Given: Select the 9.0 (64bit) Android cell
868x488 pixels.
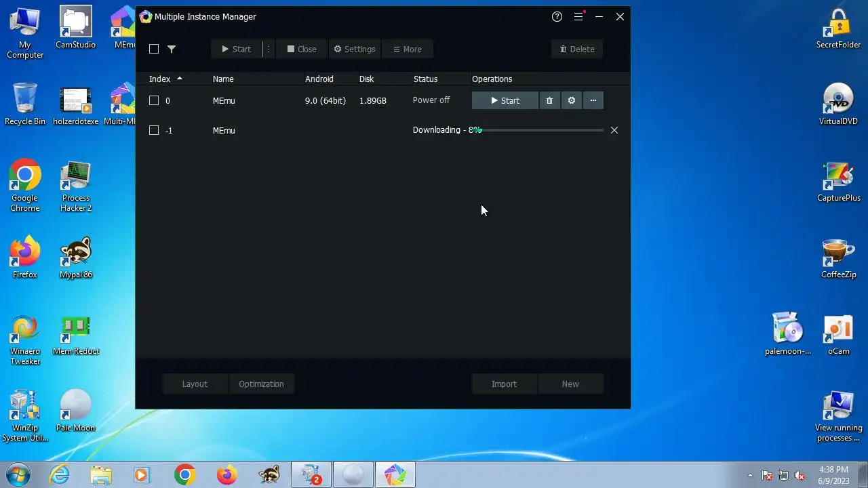Looking at the screenshot, I should click(x=325, y=100).
